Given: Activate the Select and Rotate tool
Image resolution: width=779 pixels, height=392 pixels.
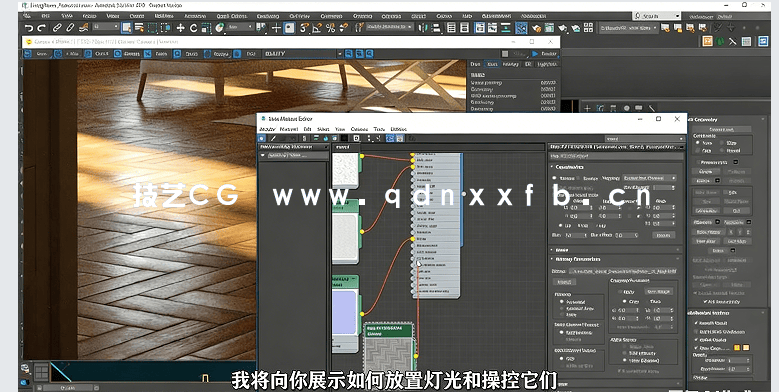Looking at the screenshot, I should tap(194, 28).
